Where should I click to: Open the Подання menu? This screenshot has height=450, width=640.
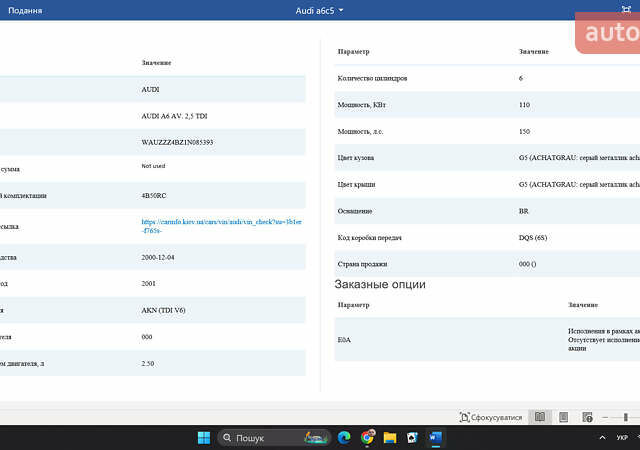tap(23, 10)
